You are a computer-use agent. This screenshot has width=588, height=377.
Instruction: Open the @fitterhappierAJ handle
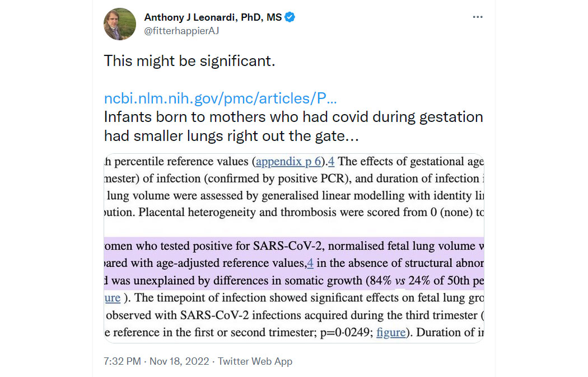tap(181, 31)
